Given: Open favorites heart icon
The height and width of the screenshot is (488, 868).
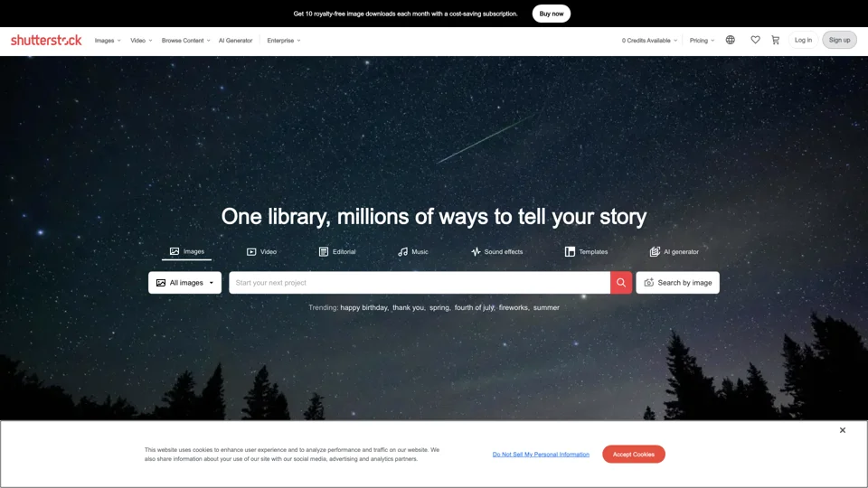Looking at the screenshot, I should point(755,40).
